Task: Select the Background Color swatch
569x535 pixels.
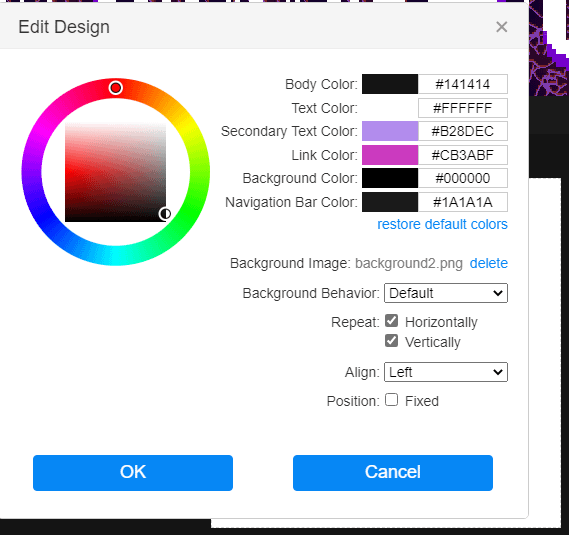Action: click(390, 178)
